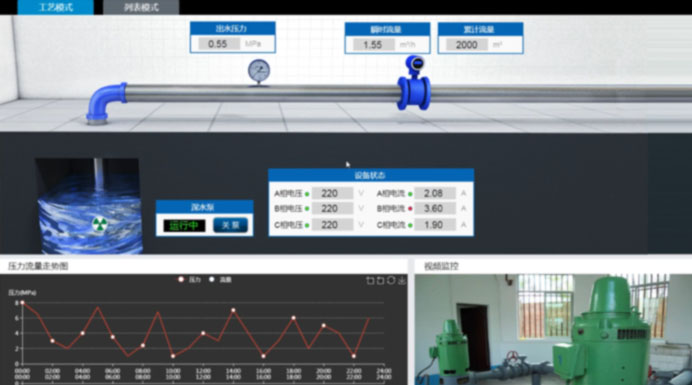Click the blue pipe elbow joint
This screenshot has width=692, height=385.
point(105,102)
